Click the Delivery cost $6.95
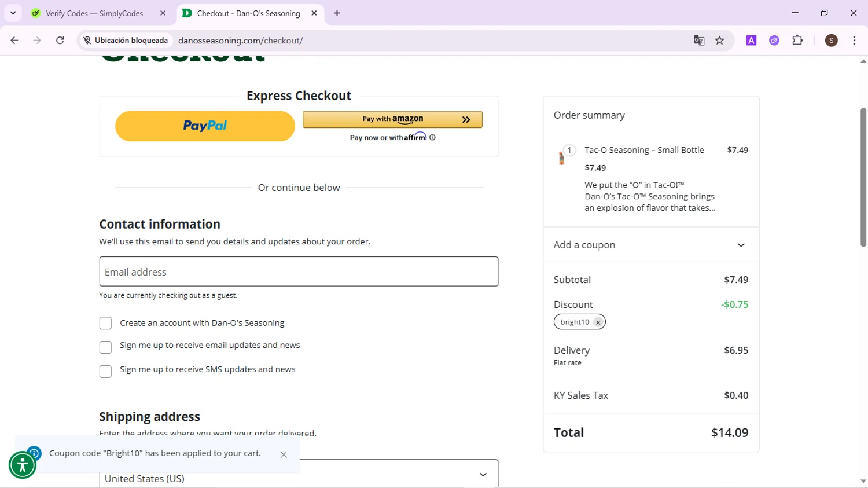868x488 pixels. click(736, 350)
